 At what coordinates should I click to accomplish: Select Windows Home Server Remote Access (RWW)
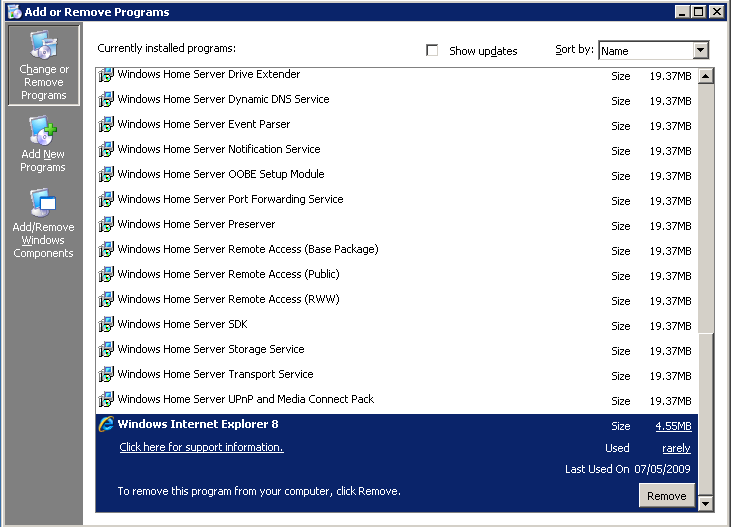pos(397,299)
